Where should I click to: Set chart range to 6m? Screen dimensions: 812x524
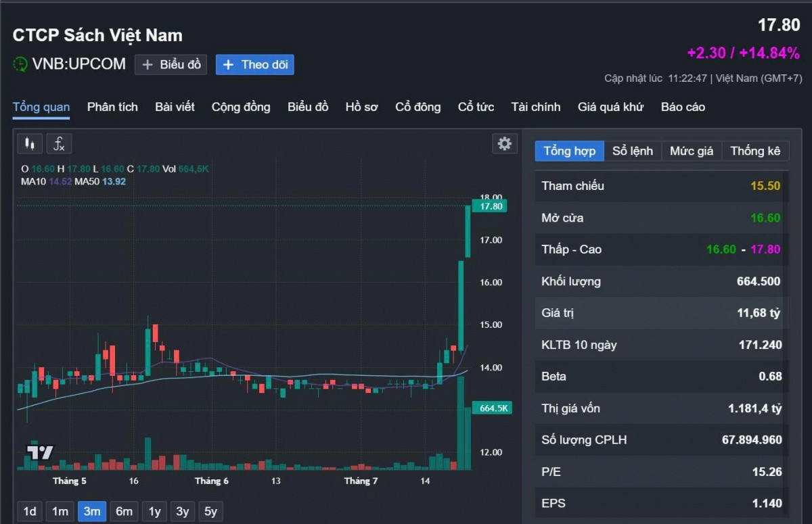[x=124, y=511]
